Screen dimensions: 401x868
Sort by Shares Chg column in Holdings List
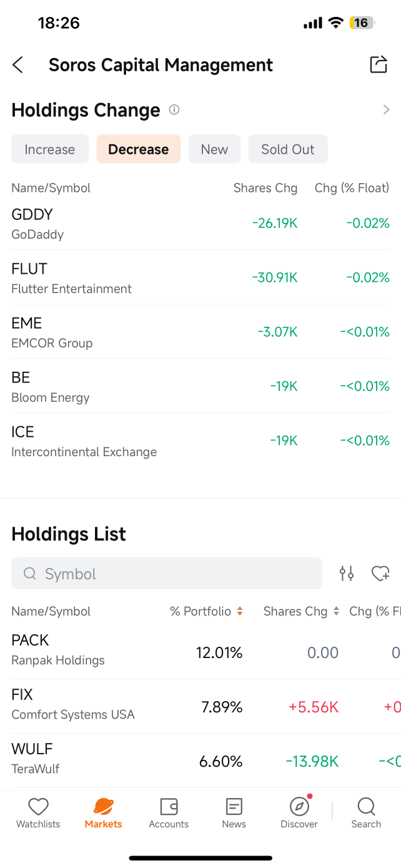pyautogui.click(x=302, y=611)
